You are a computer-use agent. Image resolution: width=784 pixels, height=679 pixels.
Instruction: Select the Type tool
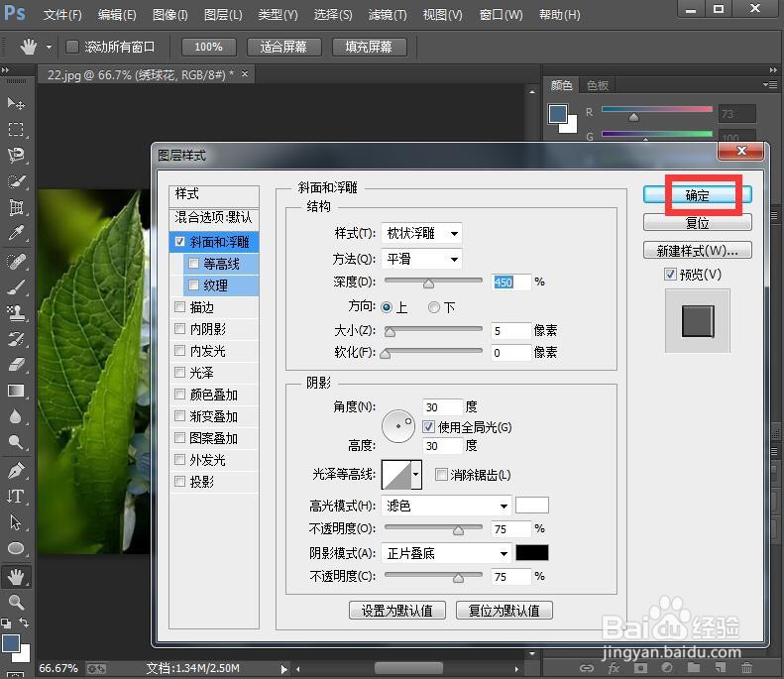(16, 497)
